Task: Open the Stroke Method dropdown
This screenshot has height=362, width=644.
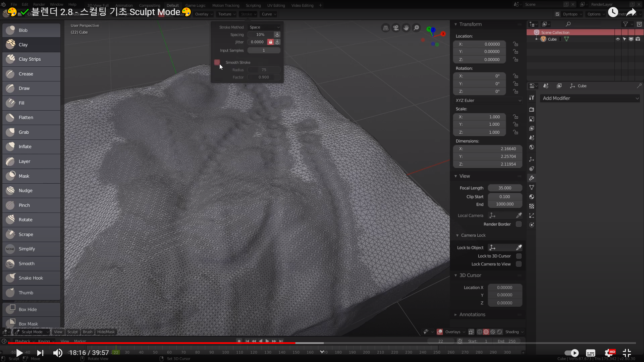Action: 264,27
